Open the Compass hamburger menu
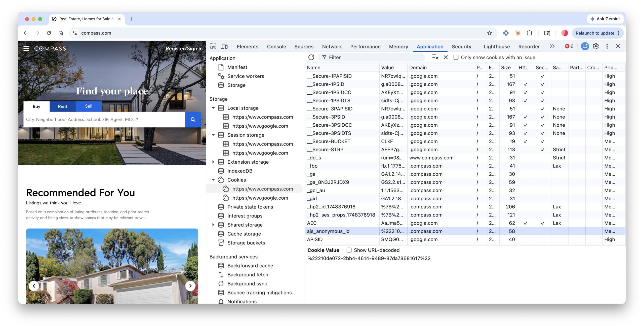Screen dimensions: 644x328 click(26, 49)
